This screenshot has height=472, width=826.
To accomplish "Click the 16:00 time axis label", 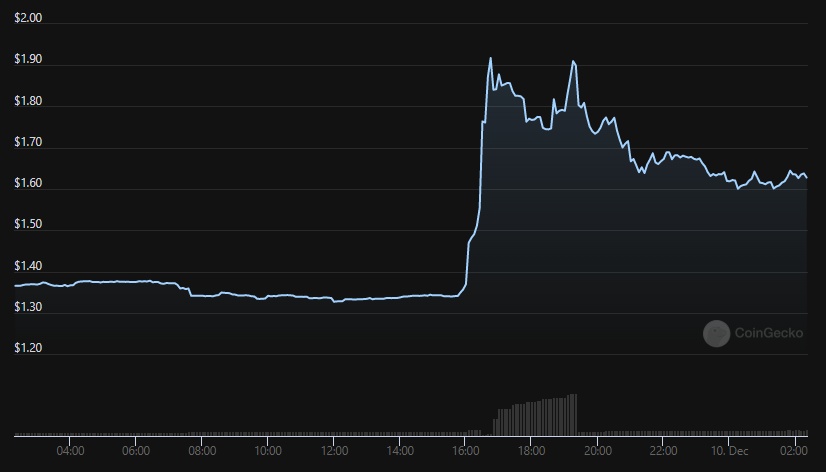I will tap(466, 451).
